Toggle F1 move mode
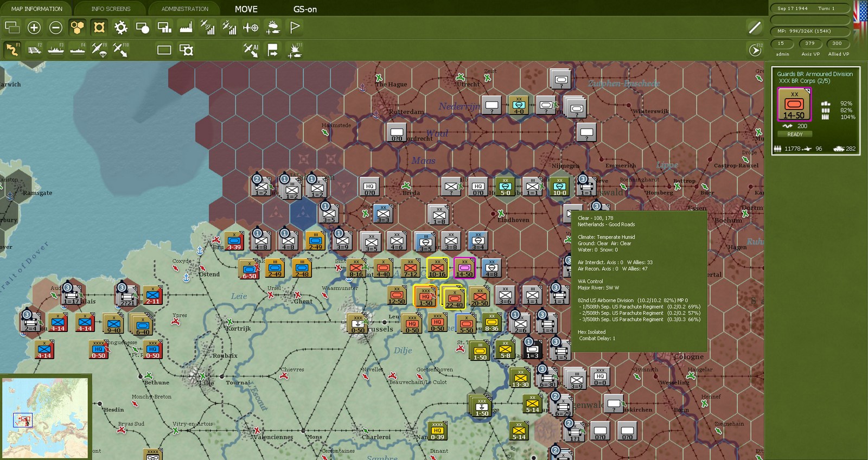Image resolution: width=868 pixels, height=460 pixels. (12, 50)
